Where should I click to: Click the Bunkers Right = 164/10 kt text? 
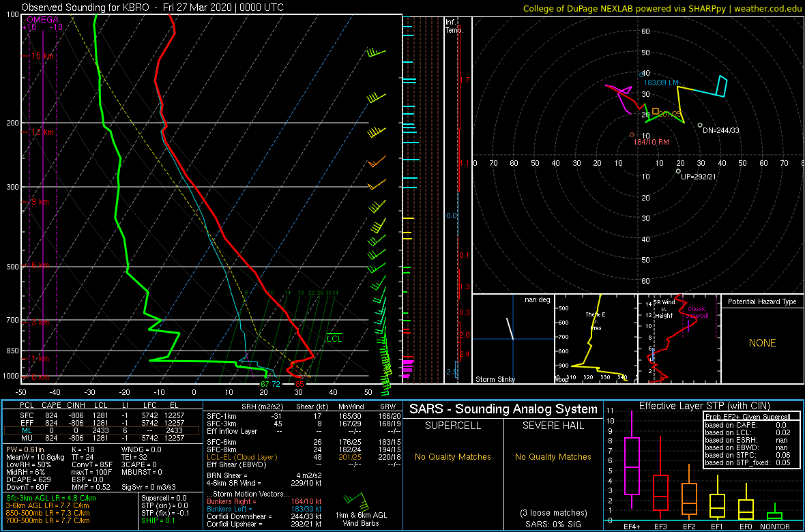click(x=264, y=502)
